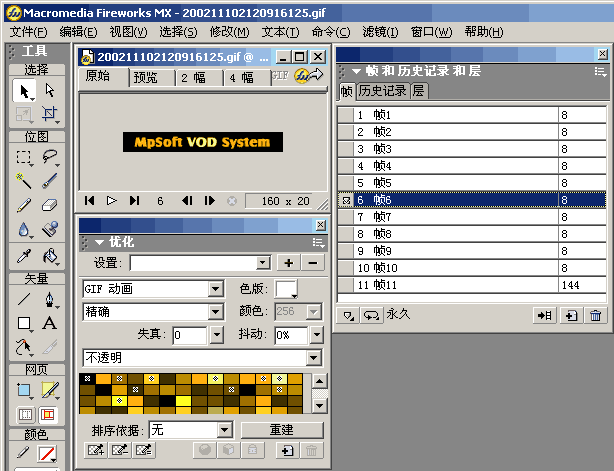This screenshot has height=471, width=614.
Task: Select the Hotspot tool
Action: (x=24, y=390)
